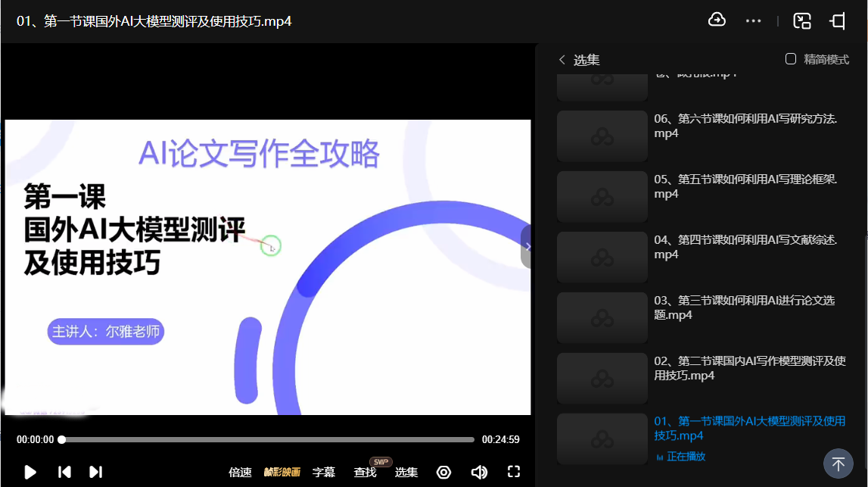Image resolution: width=868 pixels, height=487 pixels.
Task: Open the player settings hexagon icon
Action: 444,472
